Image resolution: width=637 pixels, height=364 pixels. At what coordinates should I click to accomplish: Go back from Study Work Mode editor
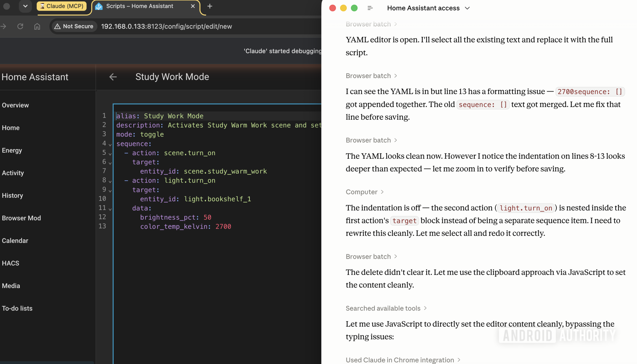[x=113, y=77]
